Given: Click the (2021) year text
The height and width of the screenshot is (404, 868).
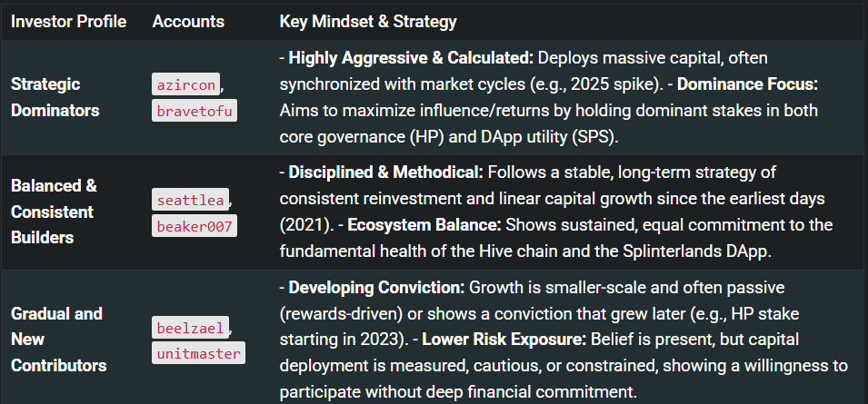Looking at the screenshot, I should tap(304, 225).
